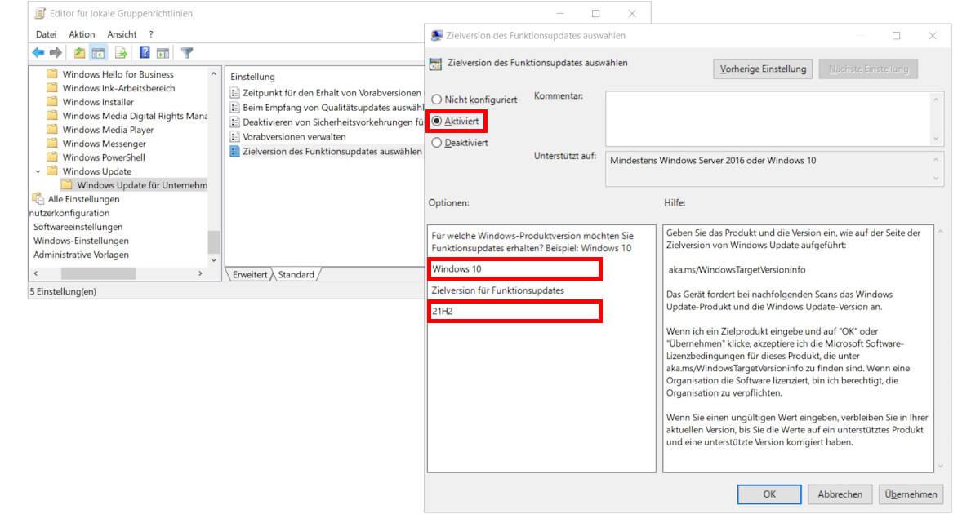Screen dimensions: 980x514
Task: Click the forward navigation arrow in the toolbar
Action: (x=55, y=51)
